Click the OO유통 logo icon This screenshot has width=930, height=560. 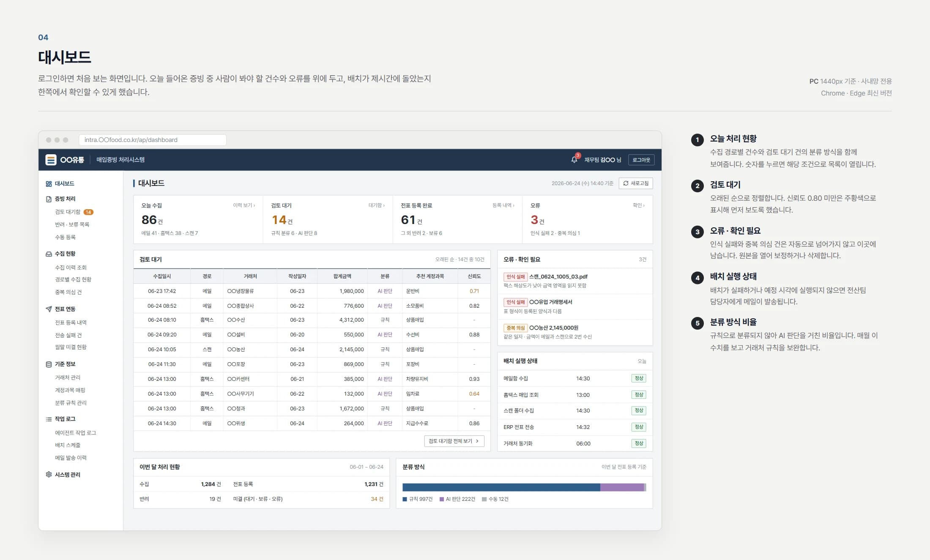pyautogui.click(x=51, y=160)
